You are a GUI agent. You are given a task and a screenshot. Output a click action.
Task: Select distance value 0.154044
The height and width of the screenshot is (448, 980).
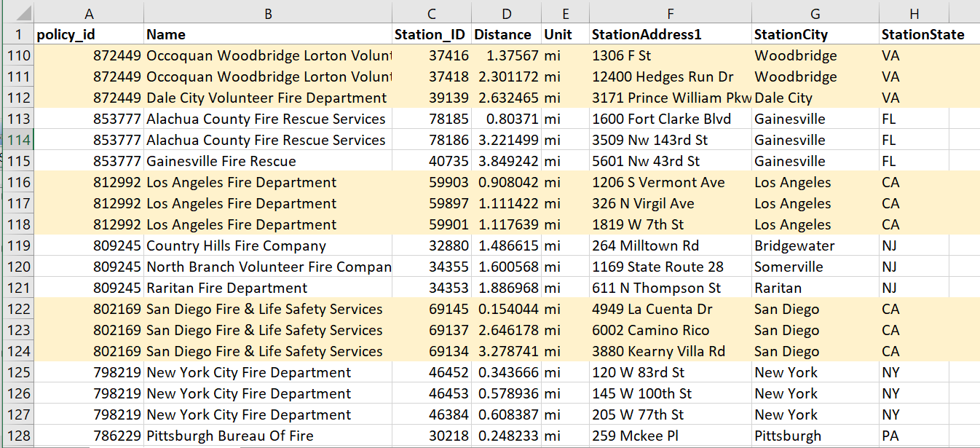[x=506, y=309]
